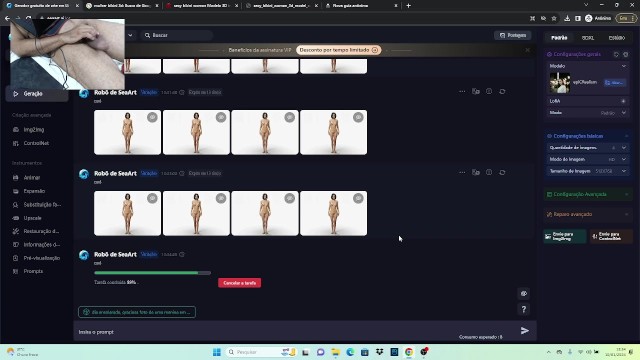Regenerate the result row above the in-progress task via refresh icon

[x=502, y=173]
